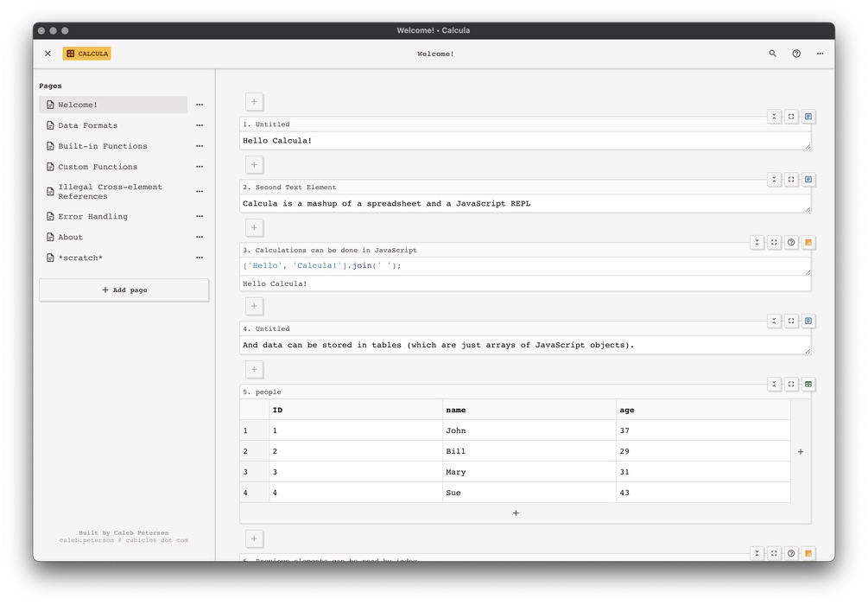The height and width of the screenshot is (605, 868).
Task: Insert element between elements 3 and 4
Action: pyautogui.click(x=254, y=306)
